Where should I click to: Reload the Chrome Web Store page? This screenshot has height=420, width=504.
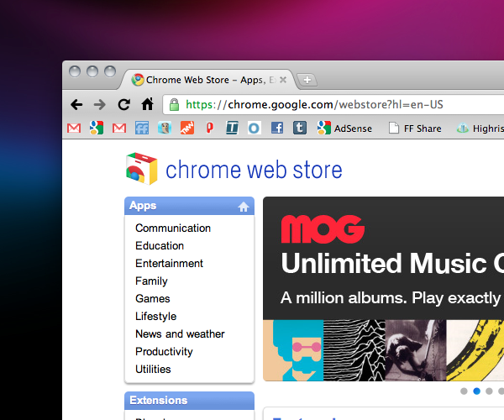(x=123, y=105)
